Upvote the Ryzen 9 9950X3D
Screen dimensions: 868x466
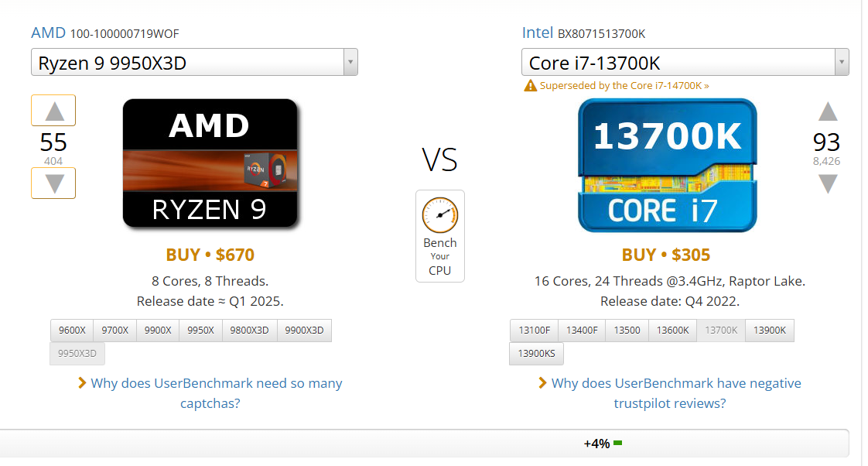click(x=53, y=111)
